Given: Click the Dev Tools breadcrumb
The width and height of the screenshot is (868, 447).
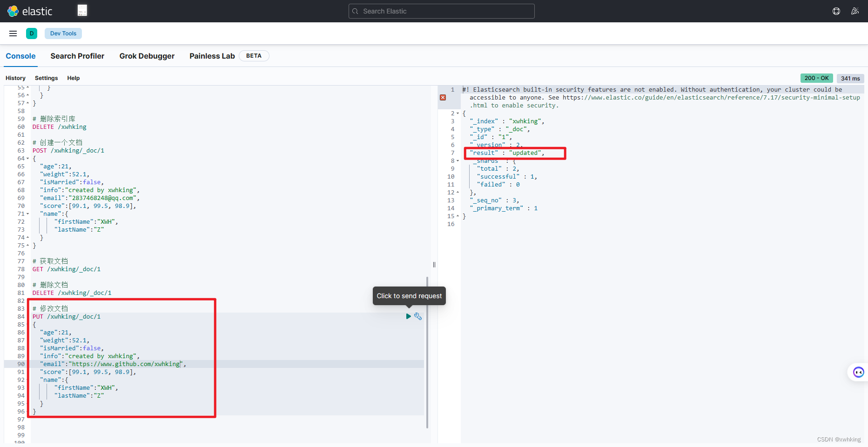Looking at the screenshot, I should (x=63, y=33).
